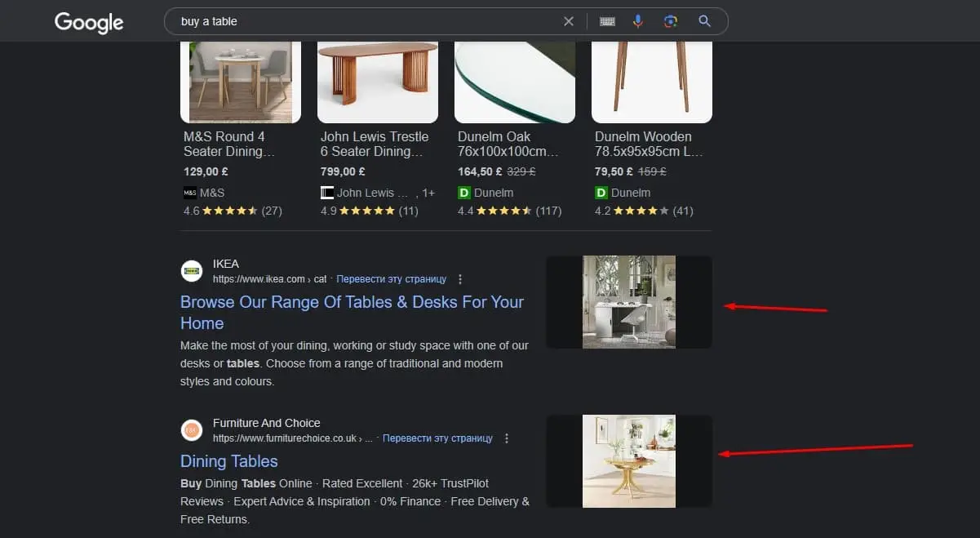This screenshot has width=980, height=538.
Task: Open three-dot menu for Furniture And Choice result
Action: pyautogui.click(x=507, y=438)
